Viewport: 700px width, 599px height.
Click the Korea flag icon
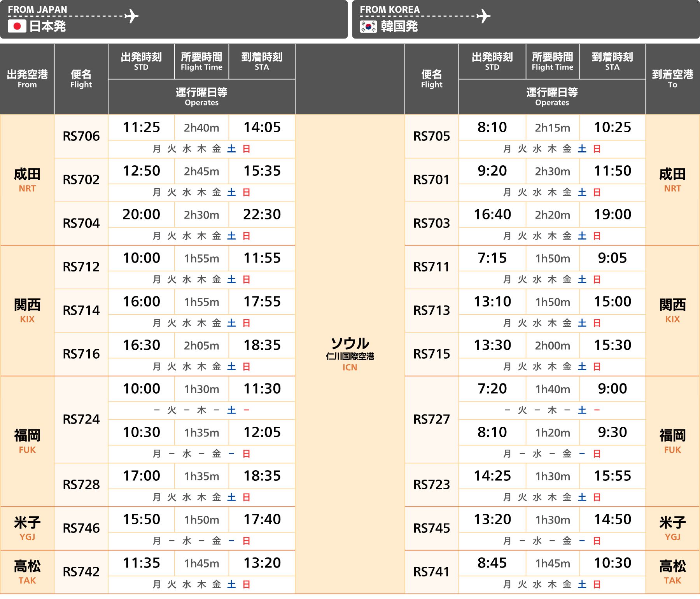pos(368,26)
